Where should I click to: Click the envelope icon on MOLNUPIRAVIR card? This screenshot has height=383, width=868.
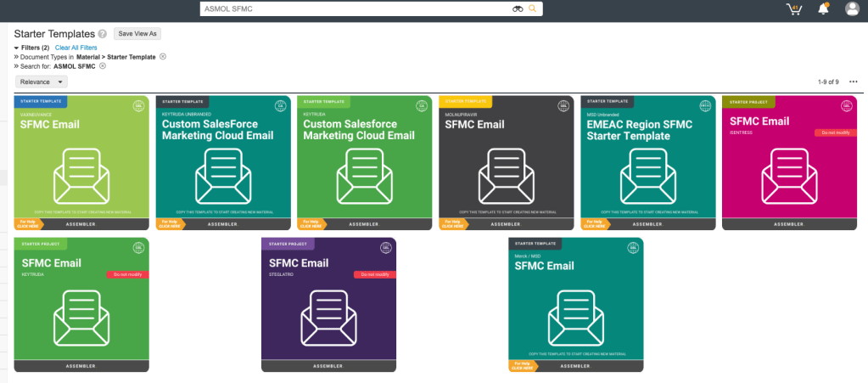(506, 177)
